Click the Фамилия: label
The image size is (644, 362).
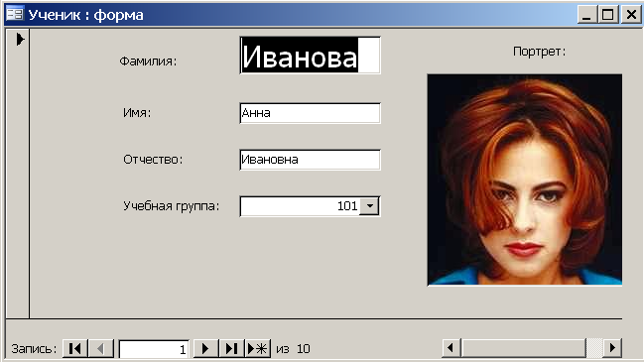pyautogui.click(x=148, y=61)
